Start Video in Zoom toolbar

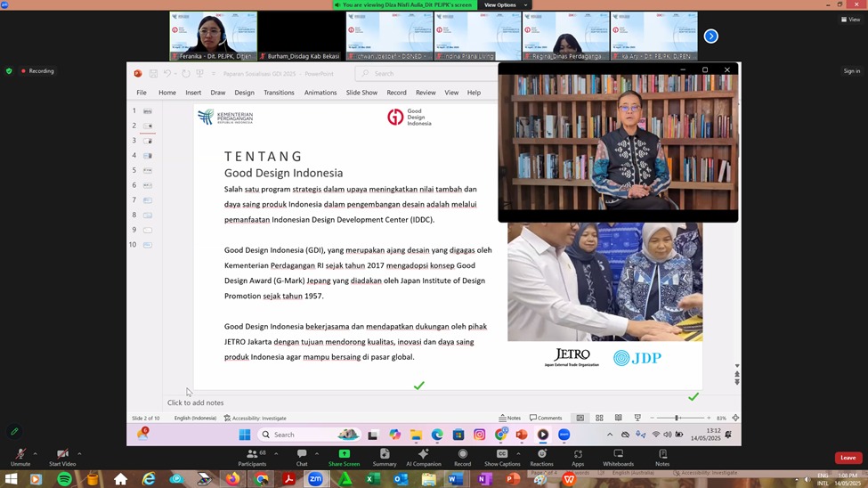tap(62, 458)
